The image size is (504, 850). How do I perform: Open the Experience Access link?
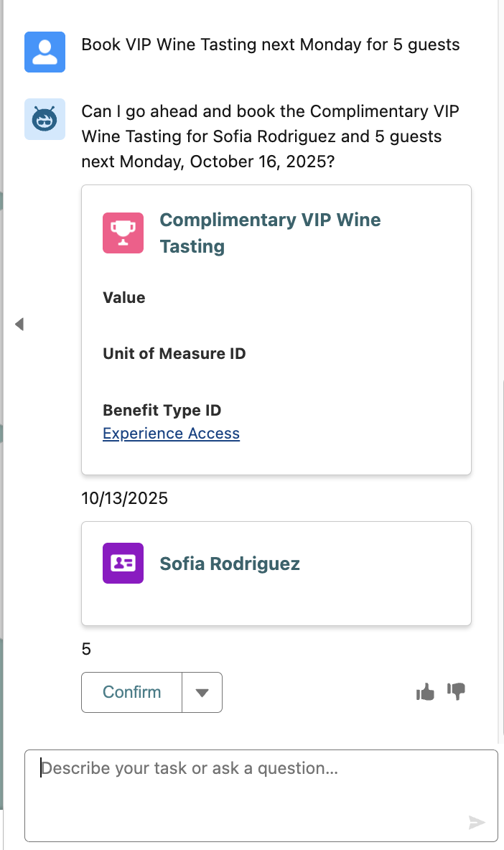pos(171,434)
